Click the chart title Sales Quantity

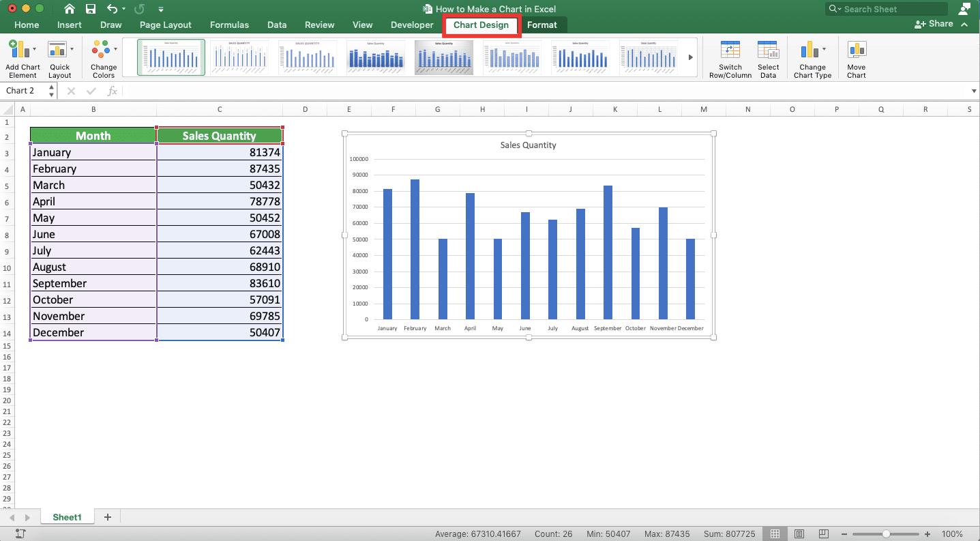click(x=529, y=145)
